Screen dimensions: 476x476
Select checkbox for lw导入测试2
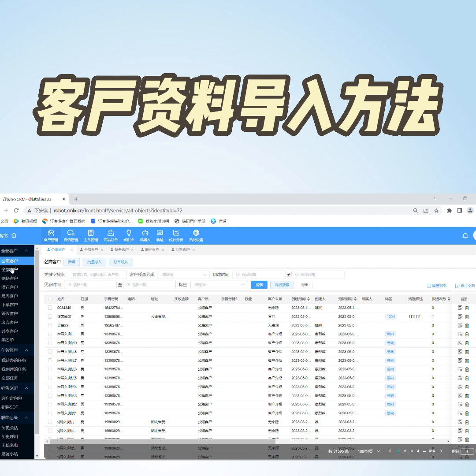50,404
